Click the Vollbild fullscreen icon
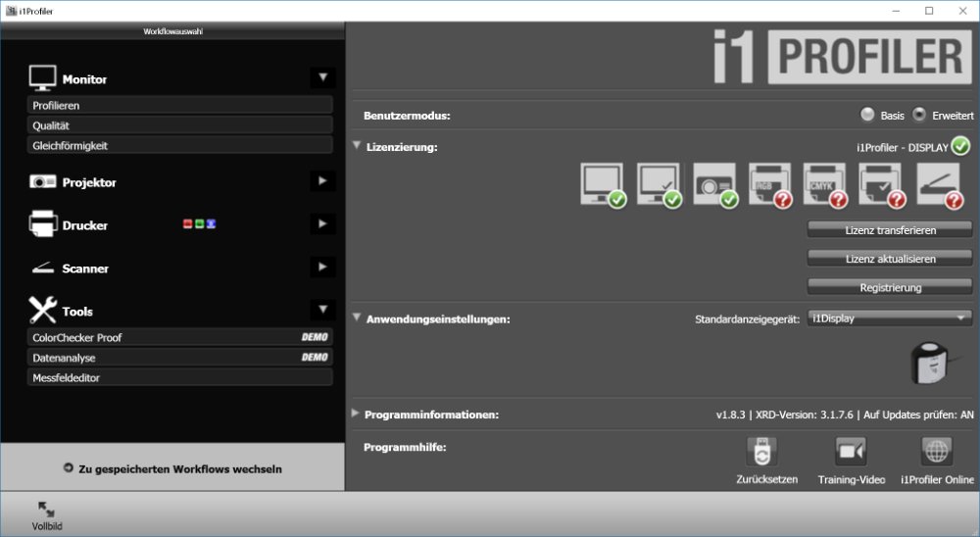 tap(46, 509)
